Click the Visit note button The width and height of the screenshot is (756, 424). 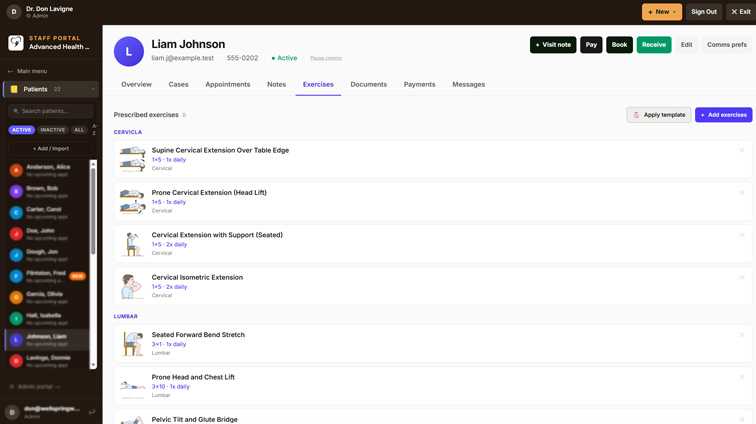point(553,45)
